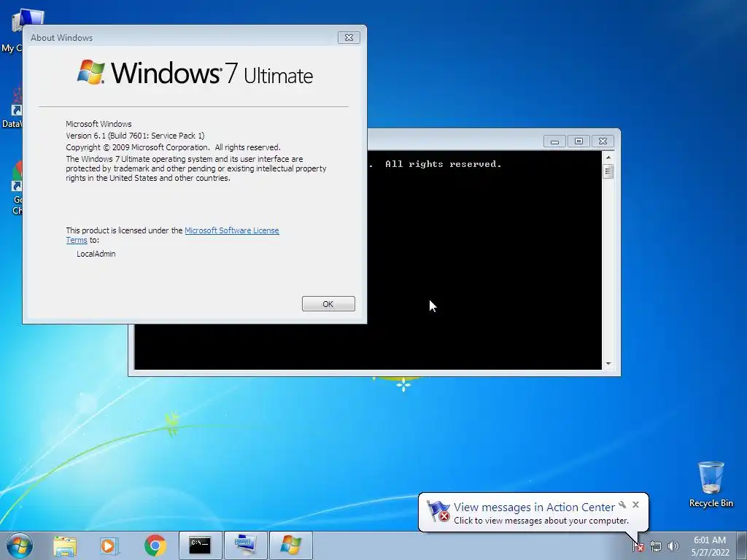This screenshot has height=560, width=747.
Task: Click the Version 6.1 build text
Action: [x=135, y=135]
